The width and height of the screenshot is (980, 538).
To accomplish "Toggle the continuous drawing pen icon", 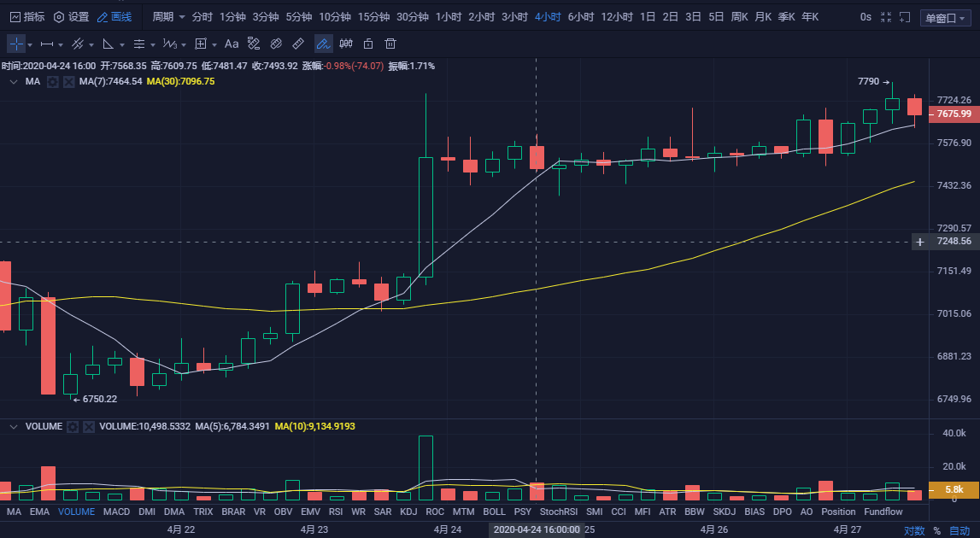I will tap(323, 44).
